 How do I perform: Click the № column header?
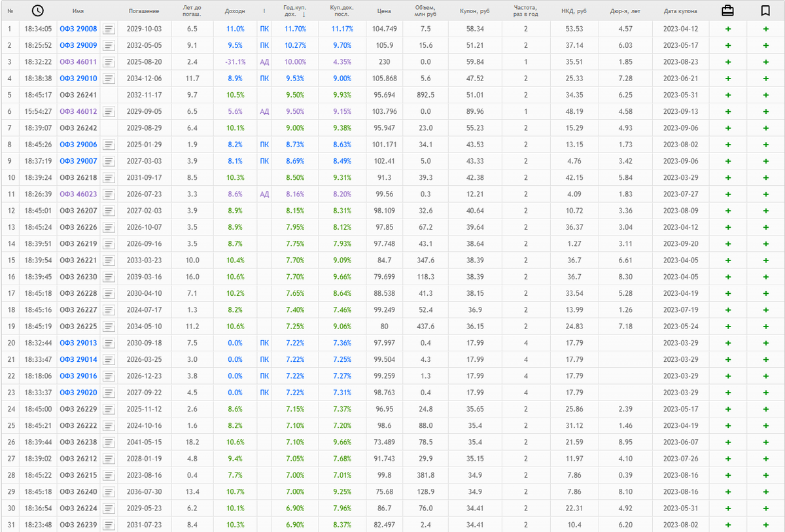tap(10, 11)
